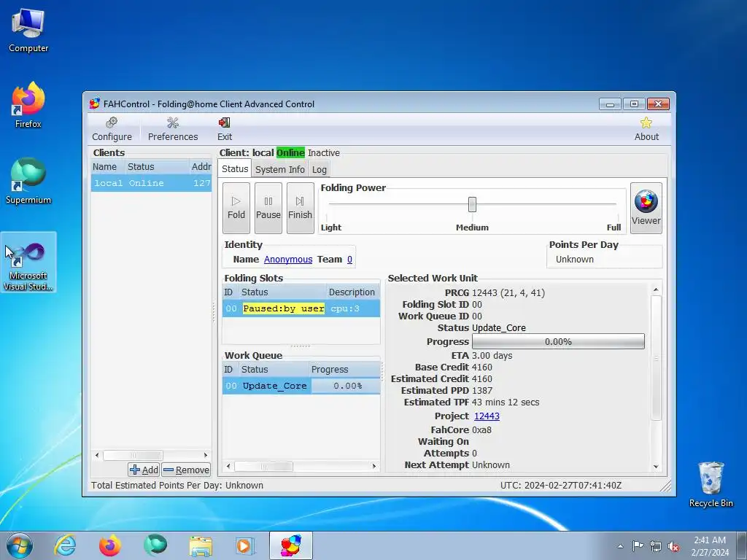Image resolution: width=747 pixels, height=560 pixels.
Task: Click scroll up arrow in Selected Work Unit
Action: (x=656, y=289)
